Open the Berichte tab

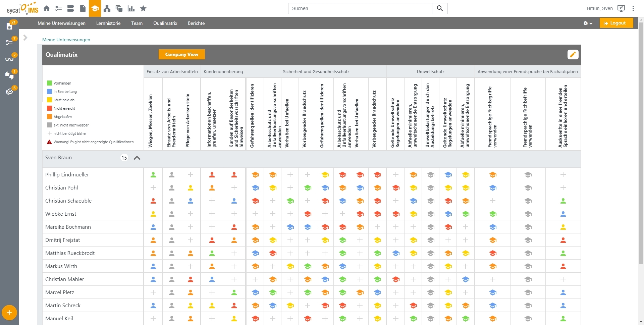click(x=196, y=23)
